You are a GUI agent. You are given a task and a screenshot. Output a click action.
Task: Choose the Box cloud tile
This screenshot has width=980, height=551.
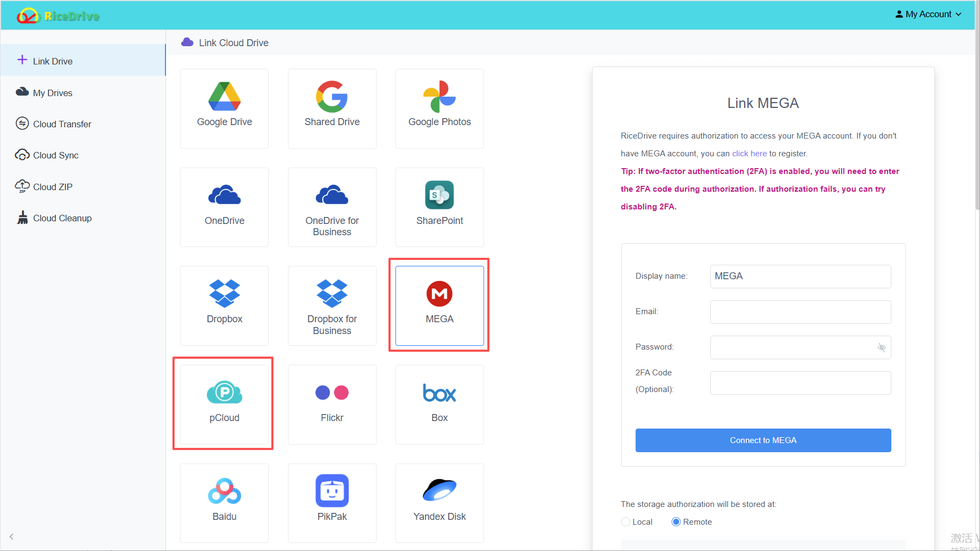[x=439, y=404]
